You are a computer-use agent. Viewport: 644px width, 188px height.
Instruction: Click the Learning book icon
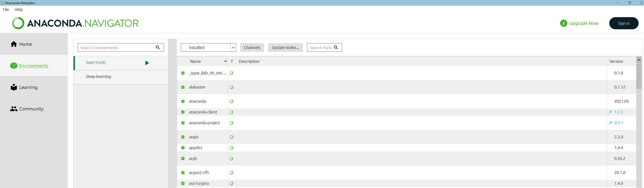pos(14,87)
